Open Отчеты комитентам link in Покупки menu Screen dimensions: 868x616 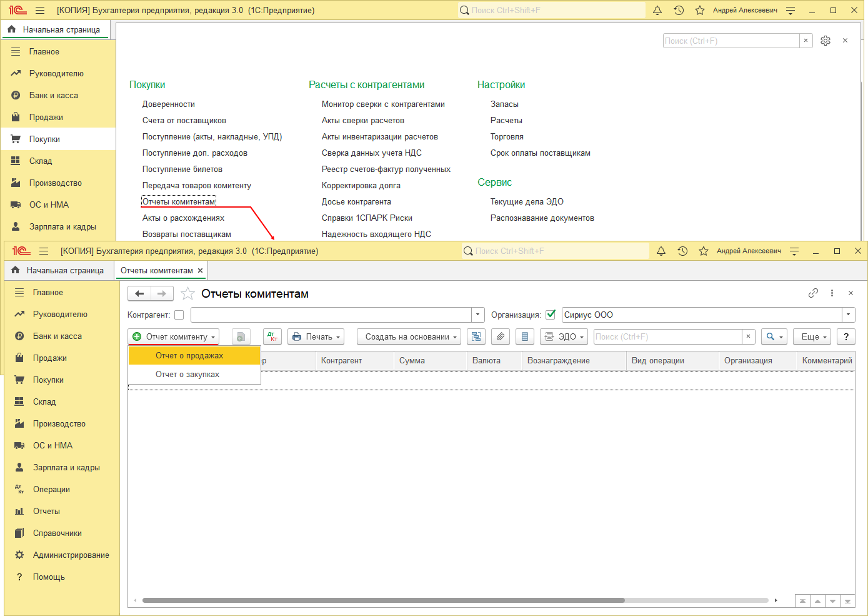click(x=179, y=202)
